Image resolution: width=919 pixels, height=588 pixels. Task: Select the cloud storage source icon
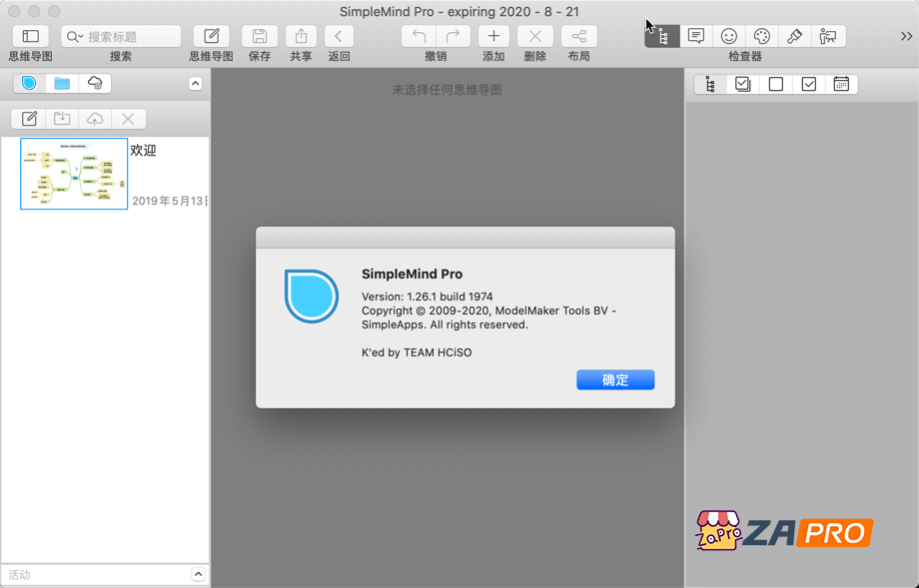pyautogui.click(x=95, y=83)
